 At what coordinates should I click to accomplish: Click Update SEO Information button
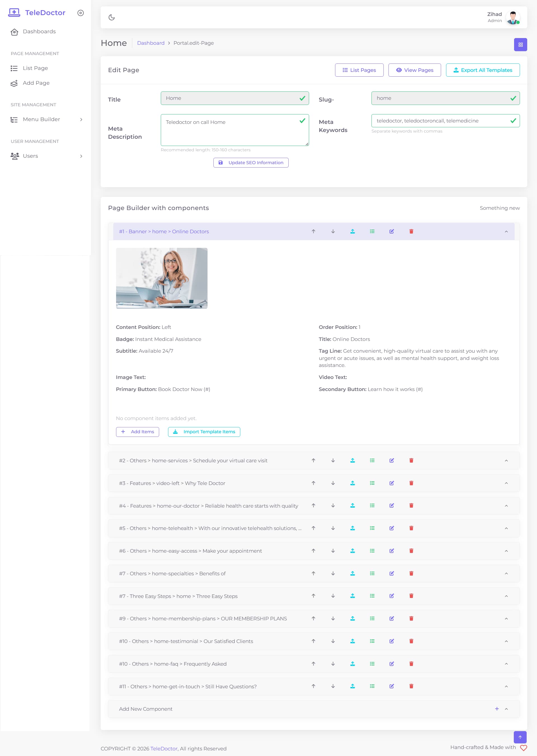(251, 163)
